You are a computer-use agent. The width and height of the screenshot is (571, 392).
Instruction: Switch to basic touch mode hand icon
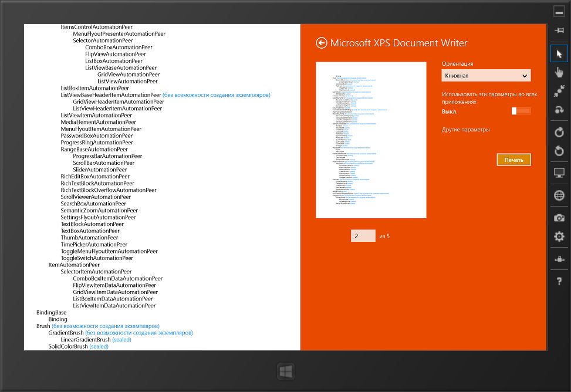coord(559,73)
